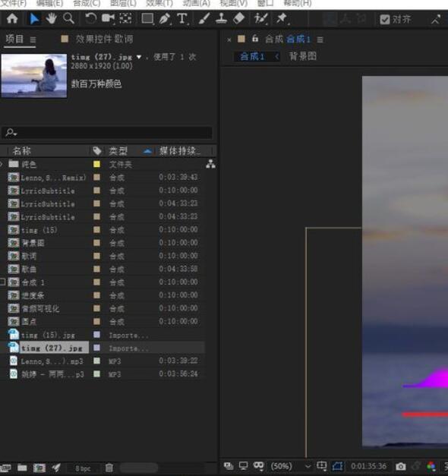The image size is (448, 476).
Task: Select the Roto Brush tool
Action: [260, 19]
